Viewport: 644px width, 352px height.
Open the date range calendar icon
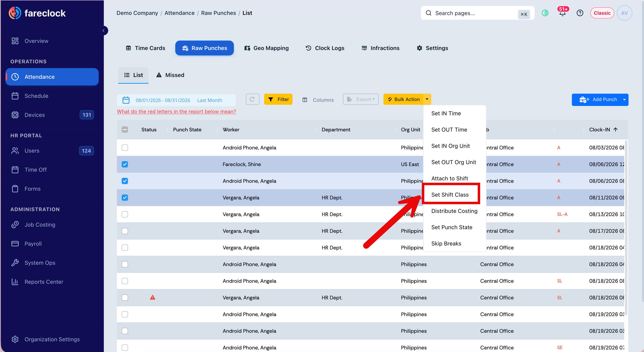coord(126,100)
